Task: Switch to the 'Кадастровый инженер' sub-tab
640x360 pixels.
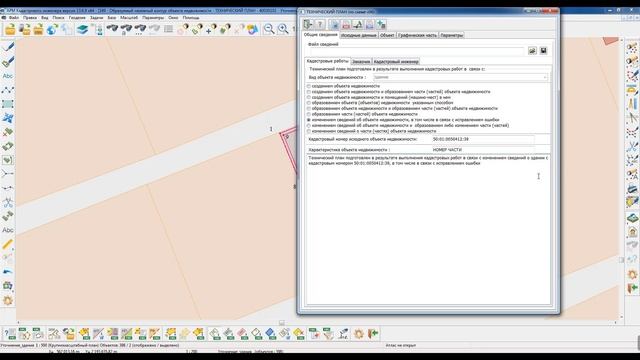Action: (396, 62)
